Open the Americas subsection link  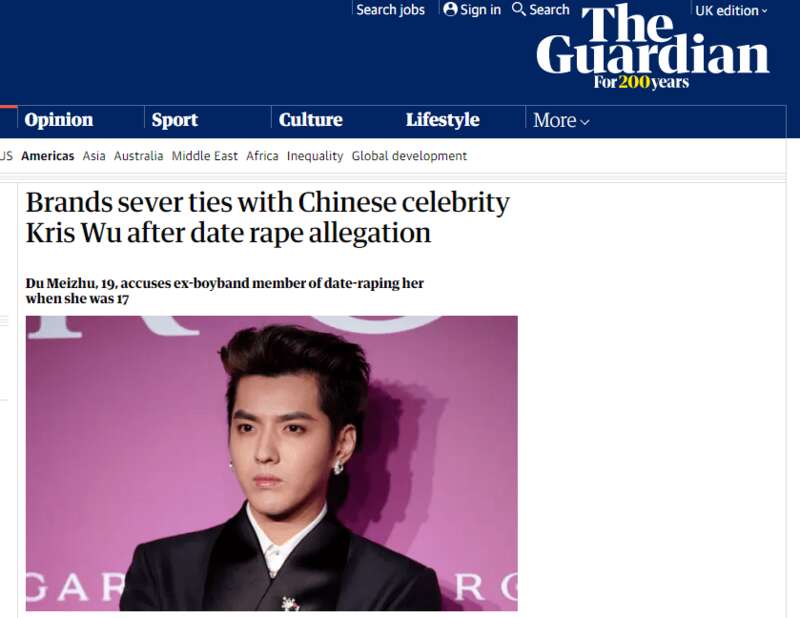click(x=47, y=156)
